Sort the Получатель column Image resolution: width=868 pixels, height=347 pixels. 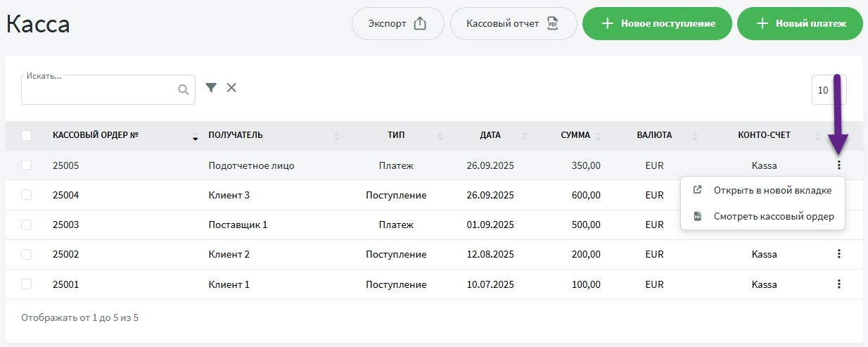pyautogui.click(x=336, y=136)
